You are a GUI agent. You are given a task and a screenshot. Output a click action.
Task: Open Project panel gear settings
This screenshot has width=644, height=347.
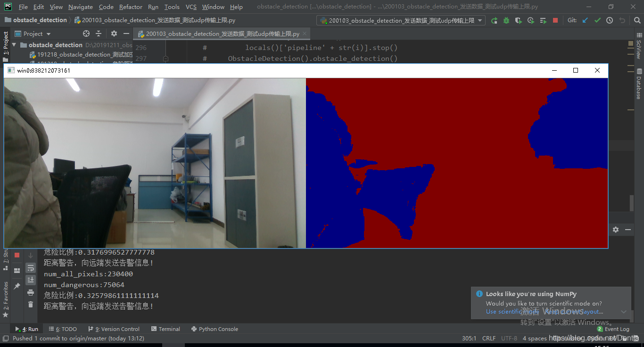(x=114, y=33)
